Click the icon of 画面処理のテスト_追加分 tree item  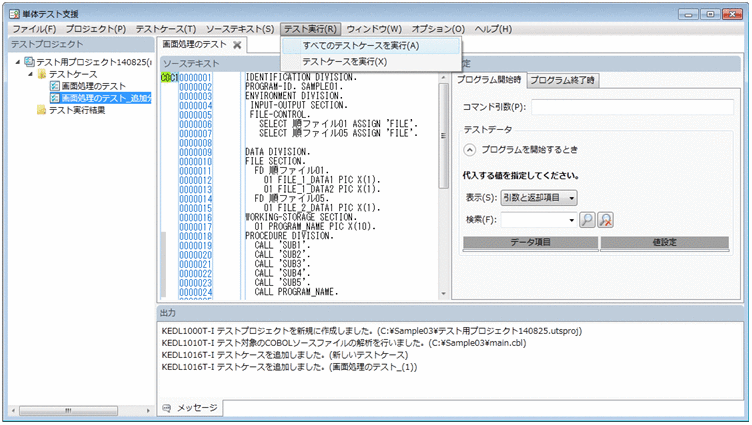coord(55,98)
